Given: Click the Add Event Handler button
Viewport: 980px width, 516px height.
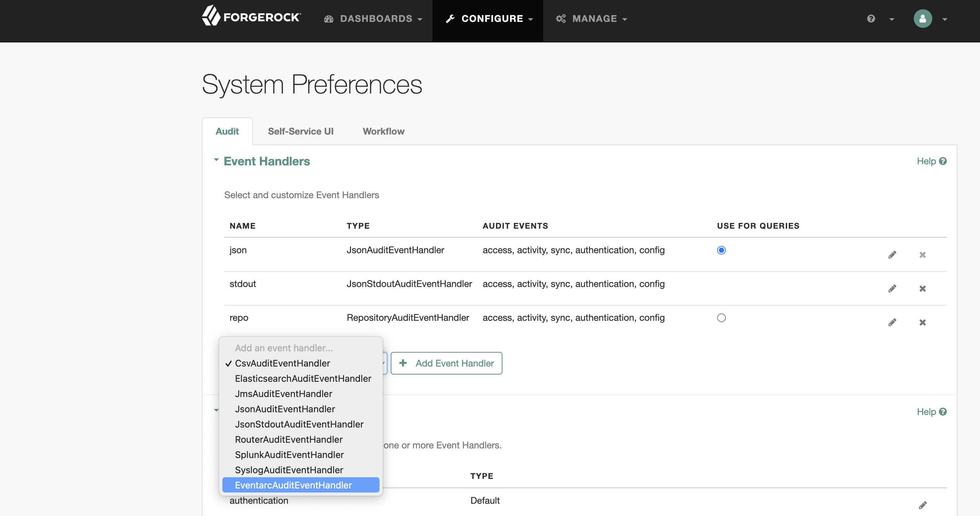Looking at the screenshot, I should 446,364.
